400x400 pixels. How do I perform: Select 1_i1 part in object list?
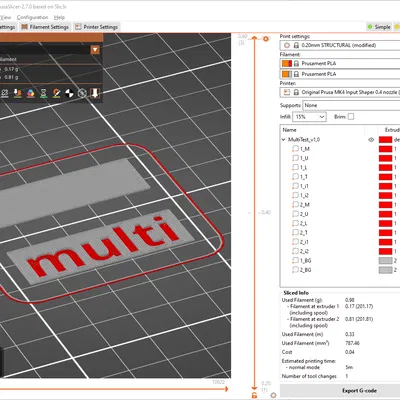click(x=304, y=186)
